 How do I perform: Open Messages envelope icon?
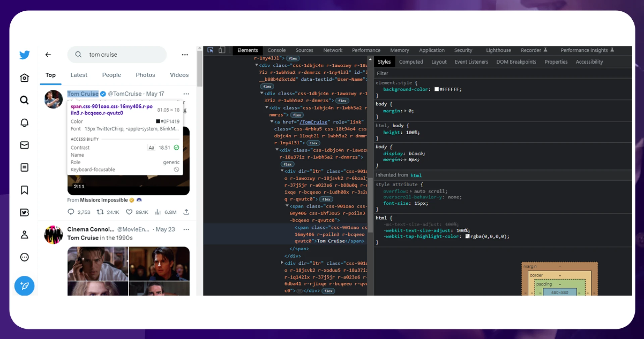click(24, 145)
